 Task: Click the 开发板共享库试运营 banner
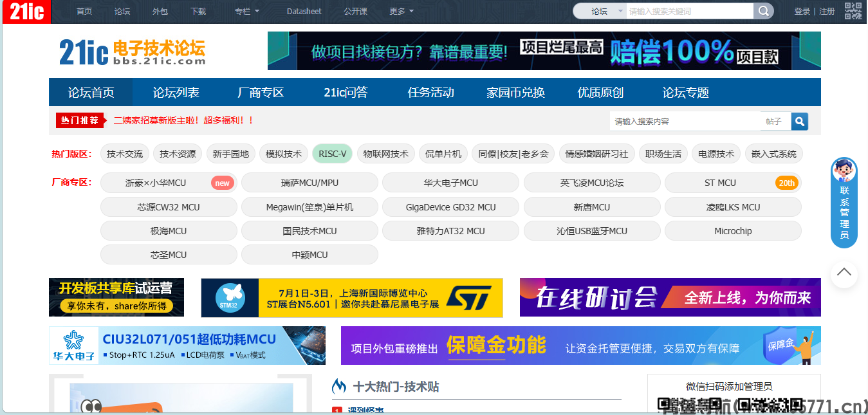[x=116, y=297]
